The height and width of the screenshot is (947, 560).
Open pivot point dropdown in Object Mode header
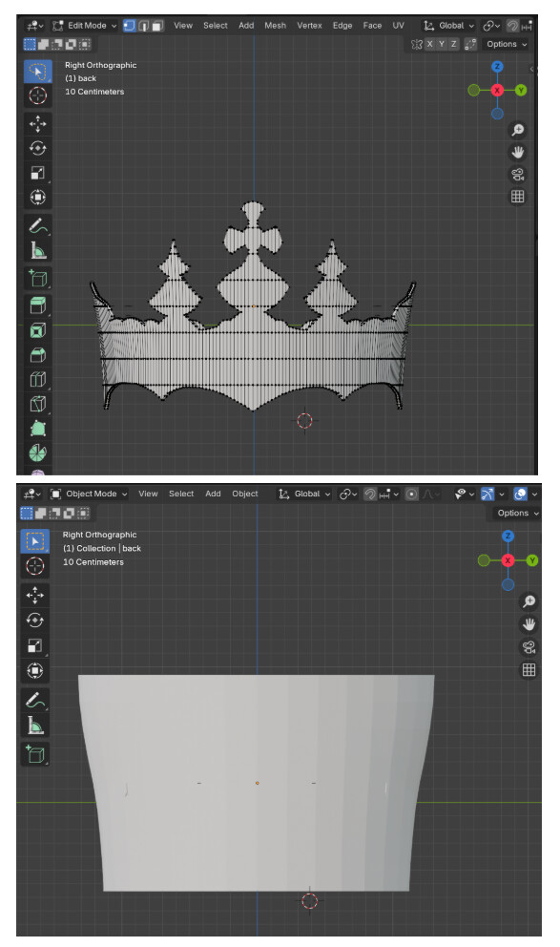(348, 495)
